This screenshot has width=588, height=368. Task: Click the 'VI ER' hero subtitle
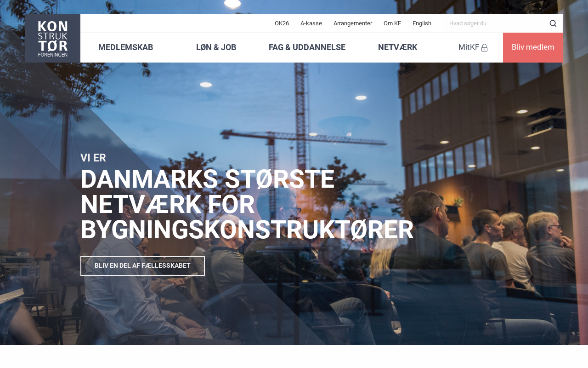pos(93,158)
